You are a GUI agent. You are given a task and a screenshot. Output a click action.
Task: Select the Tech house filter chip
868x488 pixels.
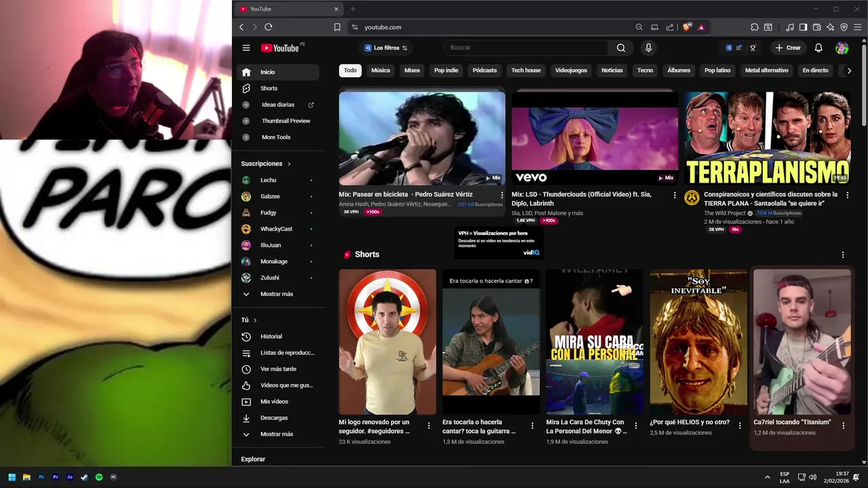(526, 70)
